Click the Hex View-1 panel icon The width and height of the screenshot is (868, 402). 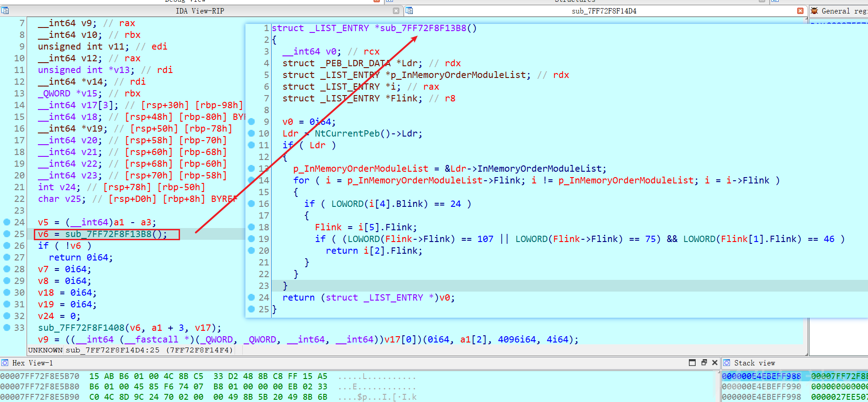pos(5,363)
